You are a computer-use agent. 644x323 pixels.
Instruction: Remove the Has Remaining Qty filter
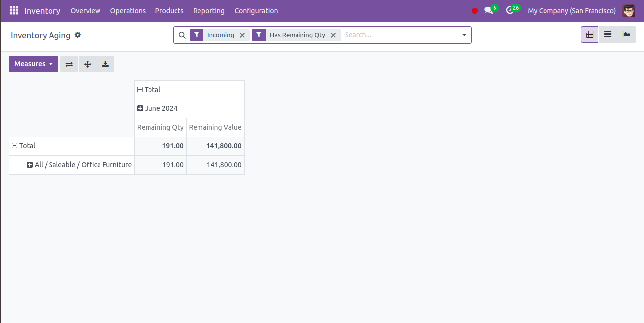[x=333, y=35]
